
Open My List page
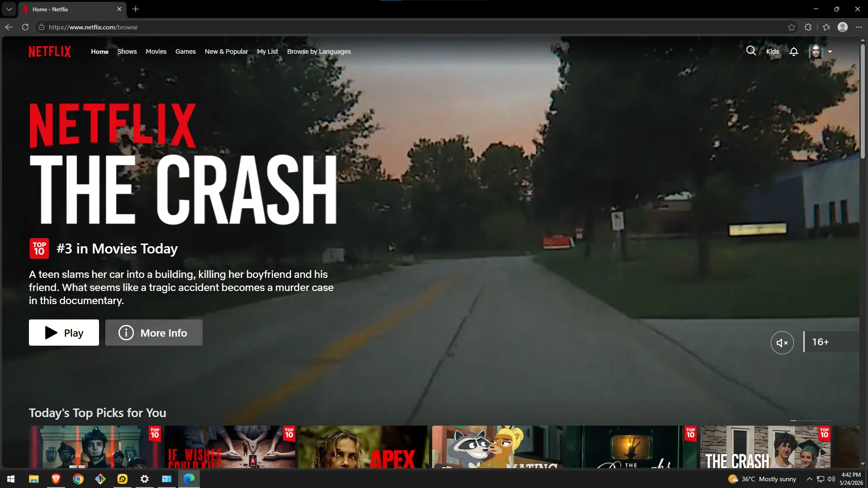(268, 52)
